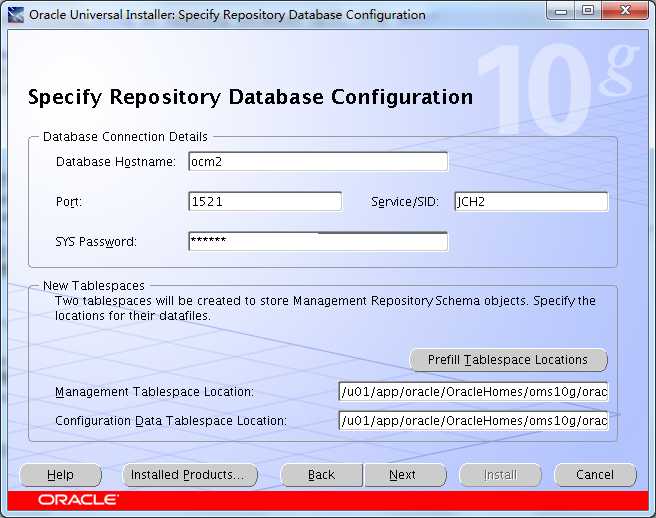Cancel the installer

pyautogui.click(x=595, y=475)
